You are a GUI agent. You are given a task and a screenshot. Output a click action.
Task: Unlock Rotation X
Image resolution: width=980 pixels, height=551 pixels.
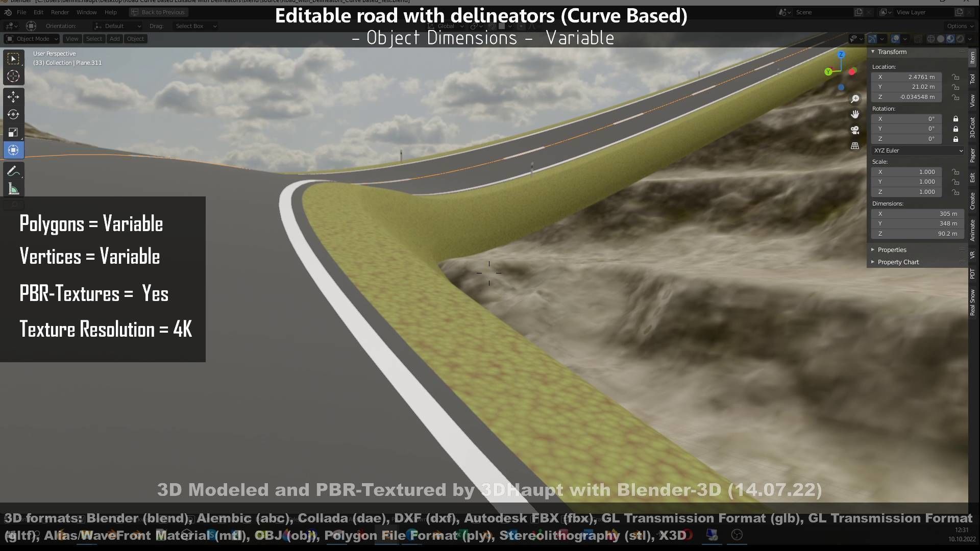click(x=955, y=119)
